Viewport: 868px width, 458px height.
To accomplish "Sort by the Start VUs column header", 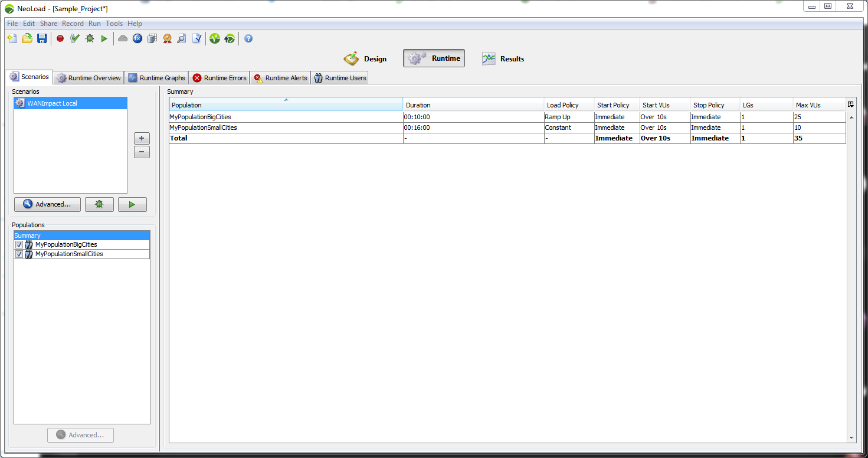I will tap(665, 105).
